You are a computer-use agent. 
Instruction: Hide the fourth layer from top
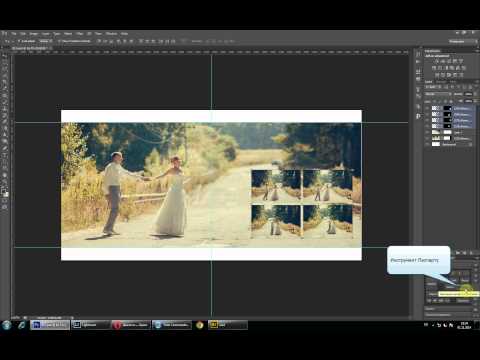(x=427, y=126)
